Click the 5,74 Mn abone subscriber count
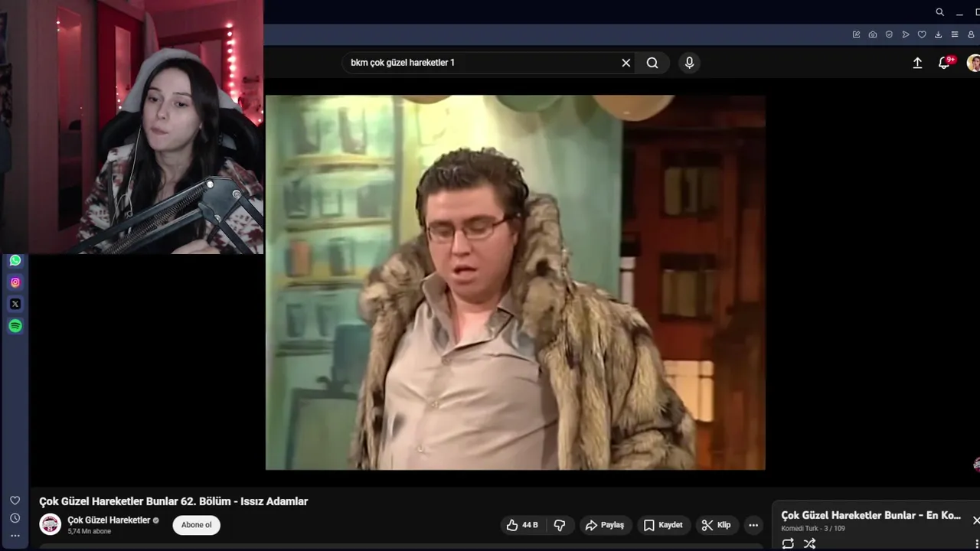 [x=89, y=531]
